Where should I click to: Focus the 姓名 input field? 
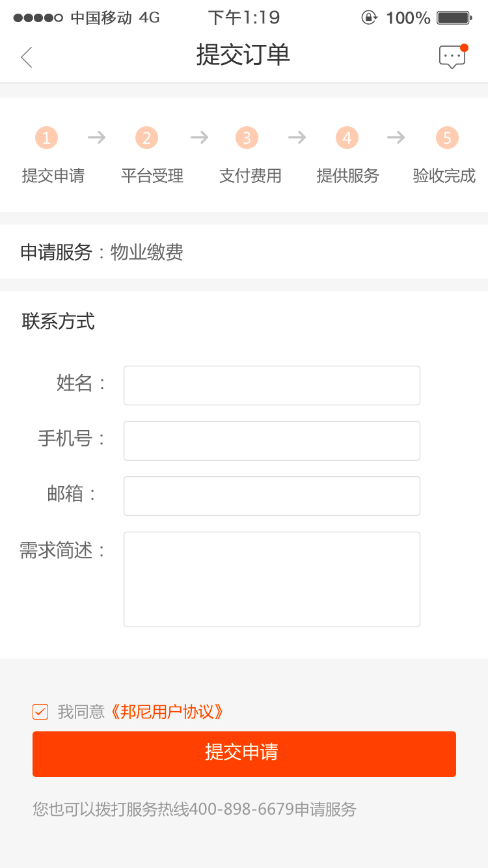pyautogui.click(x=272, y=385)
